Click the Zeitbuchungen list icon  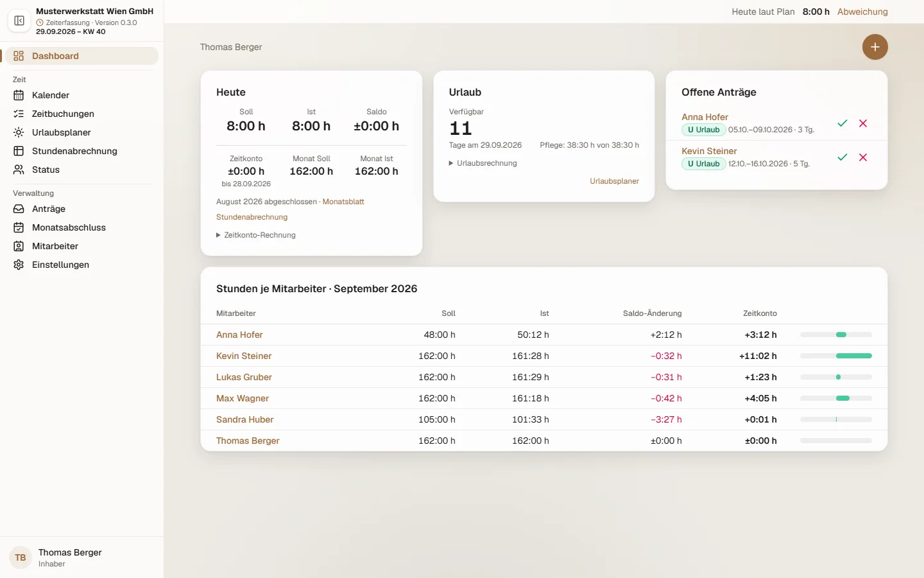tap(19, 114)
